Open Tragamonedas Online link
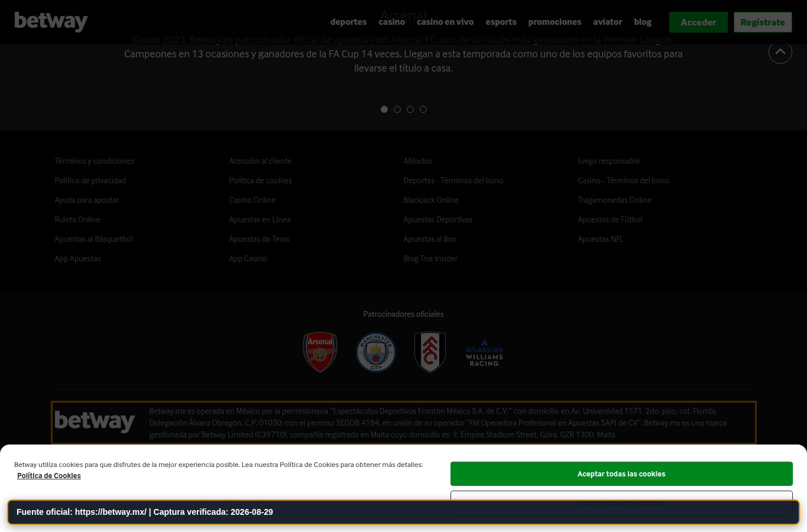 coord(615,200)
